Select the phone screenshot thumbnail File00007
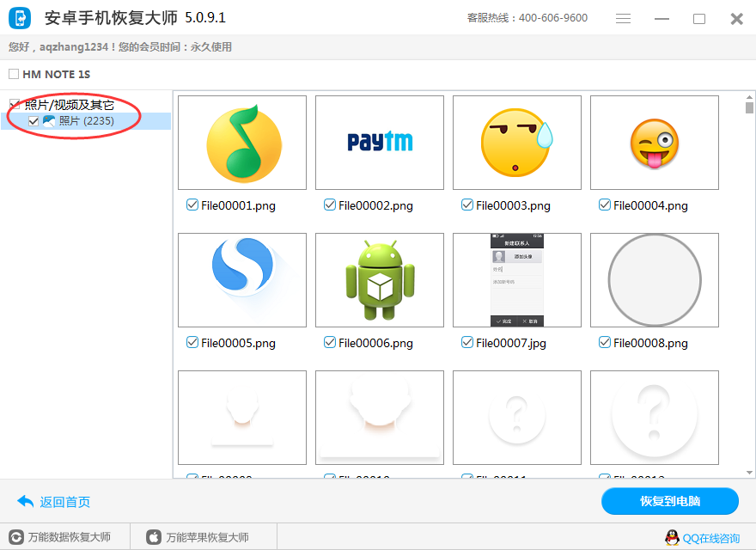 (517, 280)
